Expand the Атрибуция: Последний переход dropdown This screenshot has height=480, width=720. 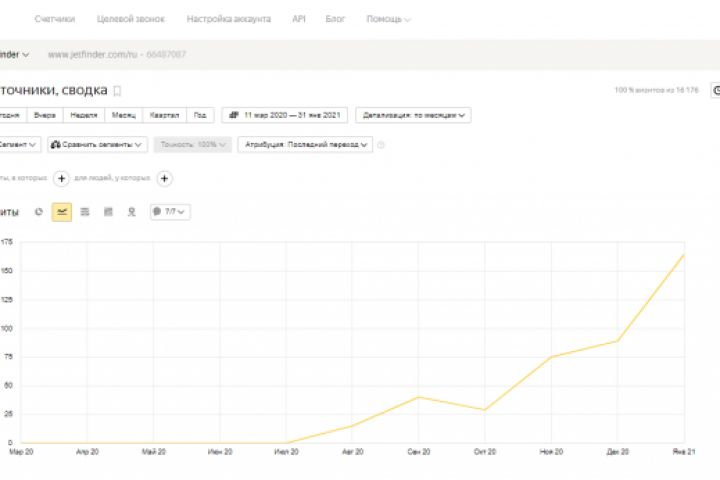tap(305, 145)
